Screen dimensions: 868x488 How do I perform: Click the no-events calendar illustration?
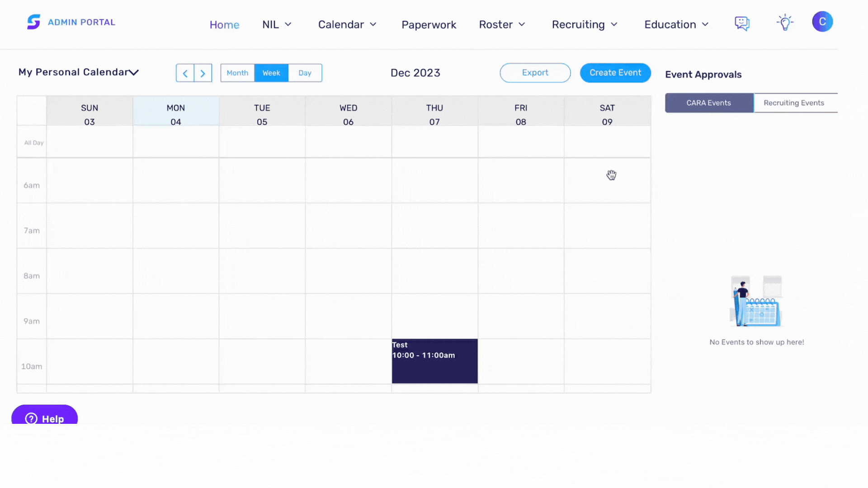tap(756, 301)
